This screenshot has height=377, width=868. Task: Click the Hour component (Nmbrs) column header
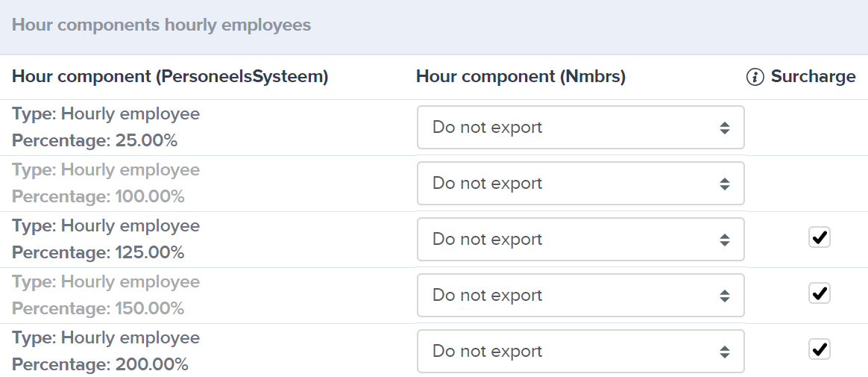pos(521,77)
